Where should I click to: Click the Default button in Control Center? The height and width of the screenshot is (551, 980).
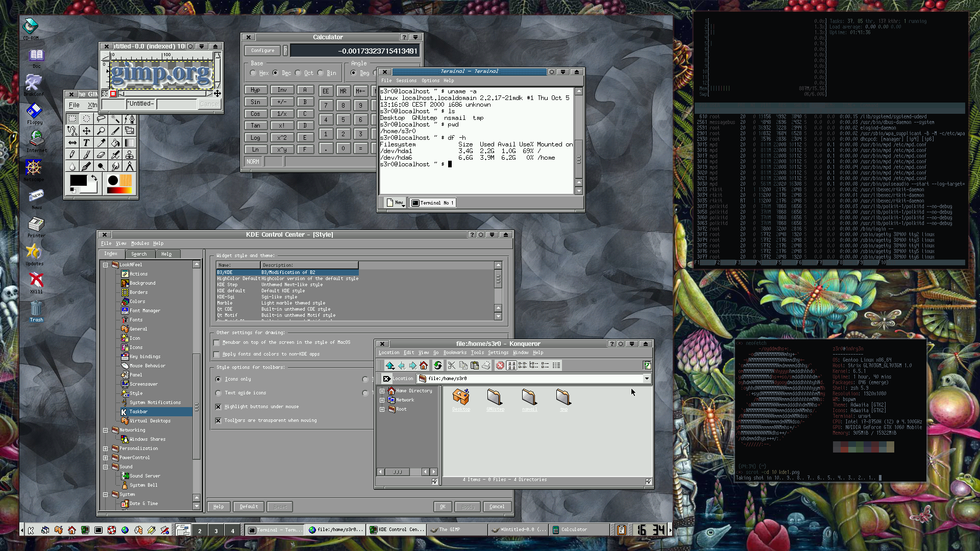(x=249, y=507)
